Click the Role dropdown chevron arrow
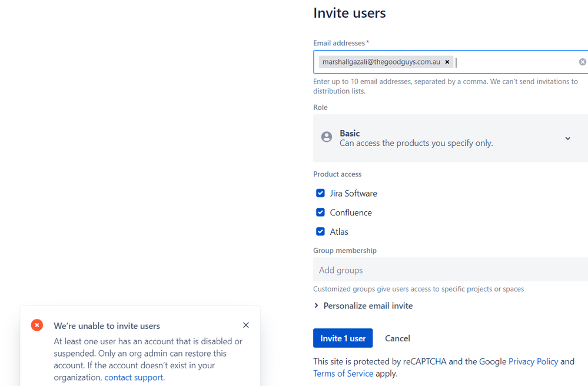The width and height of the screenshot is (588, 386). pyautogui.click(x=568, y=138)
